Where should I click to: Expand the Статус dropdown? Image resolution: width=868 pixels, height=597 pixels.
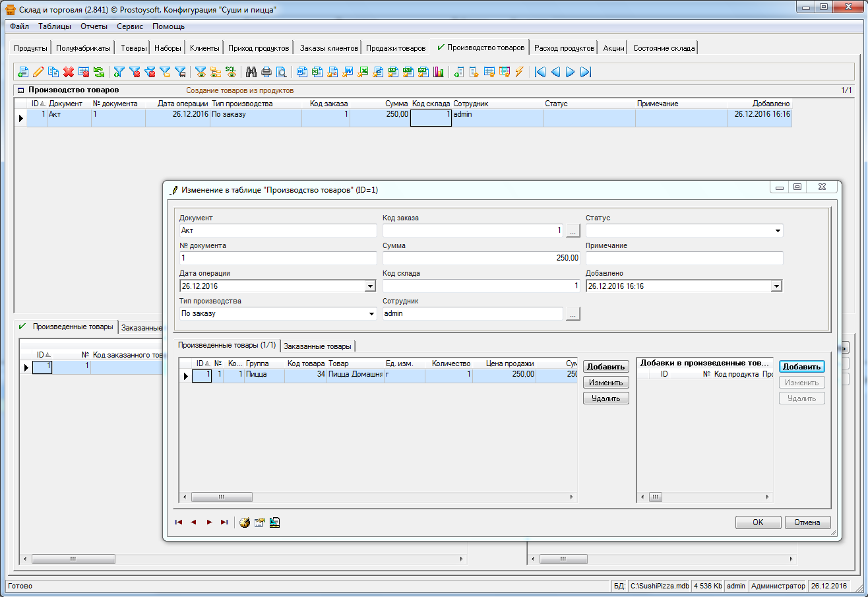tap(778, 231)
